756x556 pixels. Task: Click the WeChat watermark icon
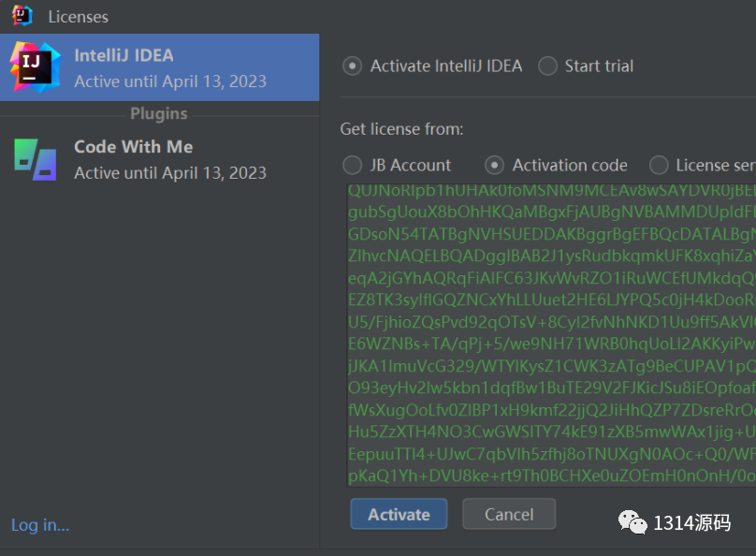click(x=632, y=522)
